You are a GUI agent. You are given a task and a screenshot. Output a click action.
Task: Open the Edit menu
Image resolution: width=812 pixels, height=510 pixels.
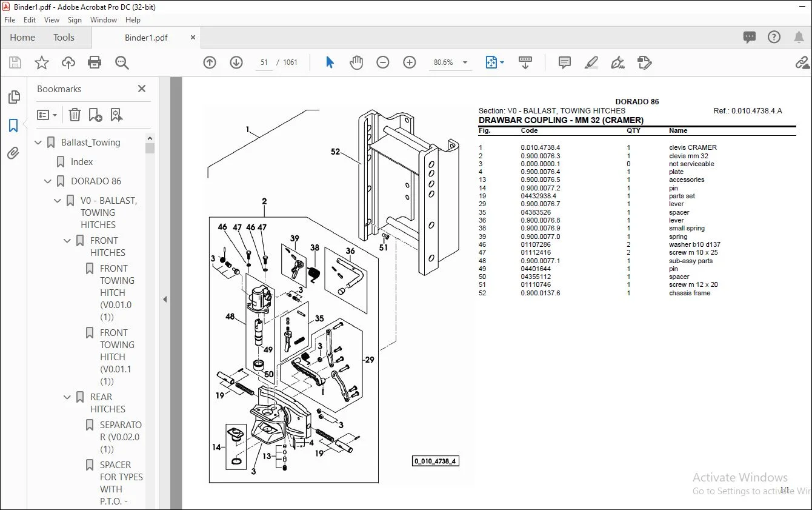(30, 20)
